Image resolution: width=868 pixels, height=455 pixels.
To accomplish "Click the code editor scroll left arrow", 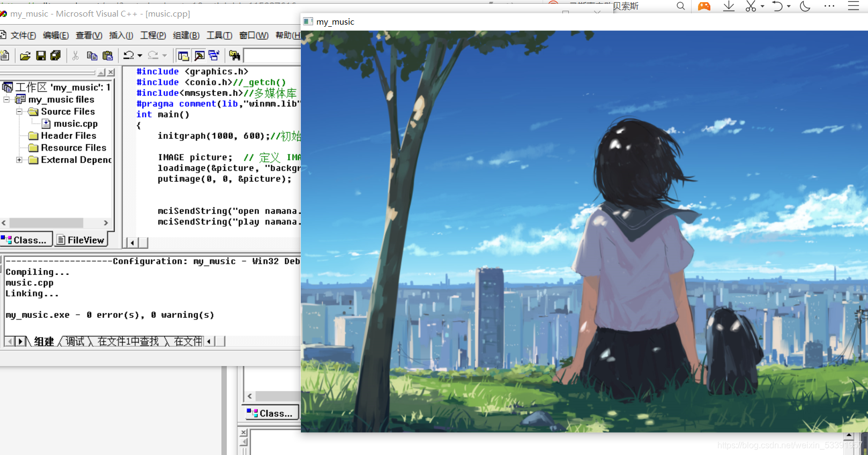I will pyautogui.click(x=132, y=243).
